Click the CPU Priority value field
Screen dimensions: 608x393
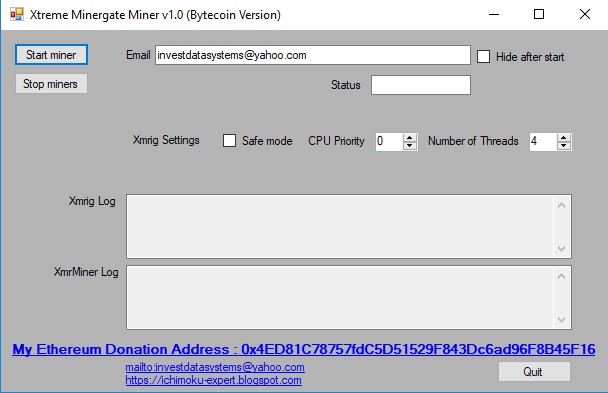click(389, 141)
